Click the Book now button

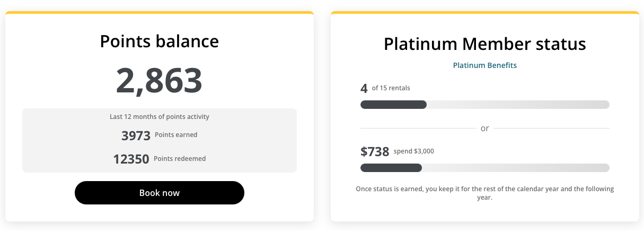(160, 193)
